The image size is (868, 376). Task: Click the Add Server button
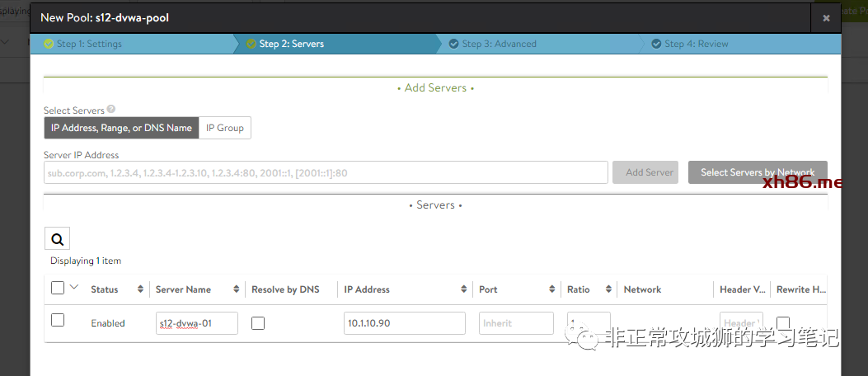click(x=645, y=172)
